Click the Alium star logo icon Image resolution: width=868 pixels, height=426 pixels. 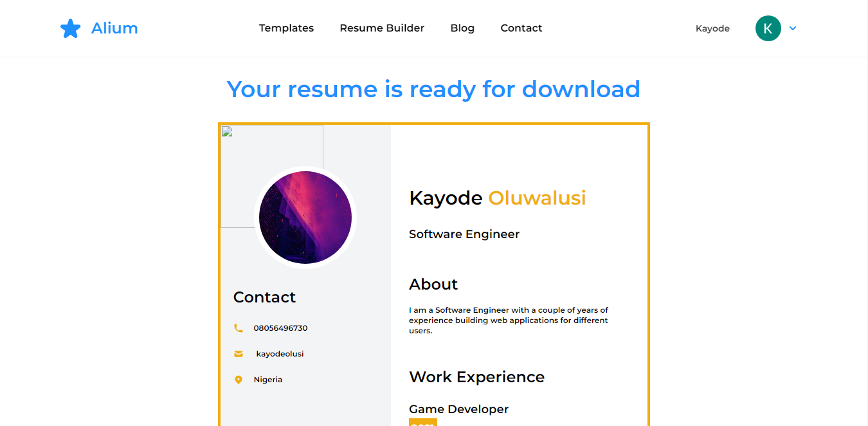click(x=70, y=28)
